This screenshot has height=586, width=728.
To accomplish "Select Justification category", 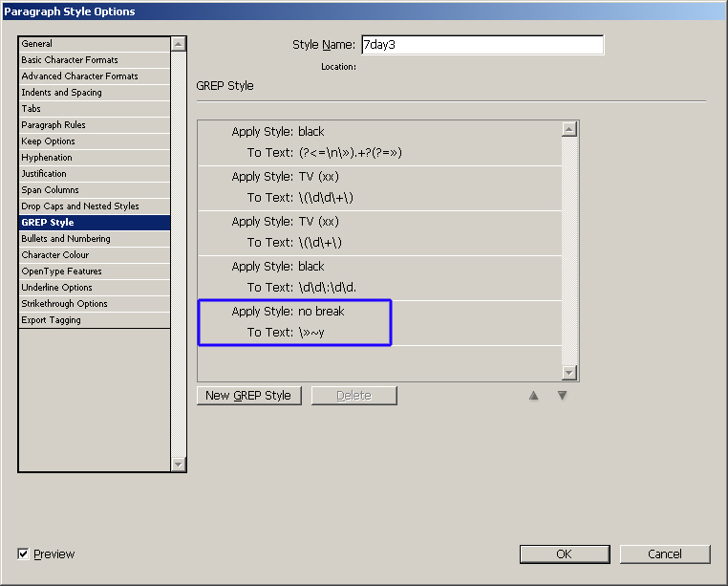I will click(95, 174).
